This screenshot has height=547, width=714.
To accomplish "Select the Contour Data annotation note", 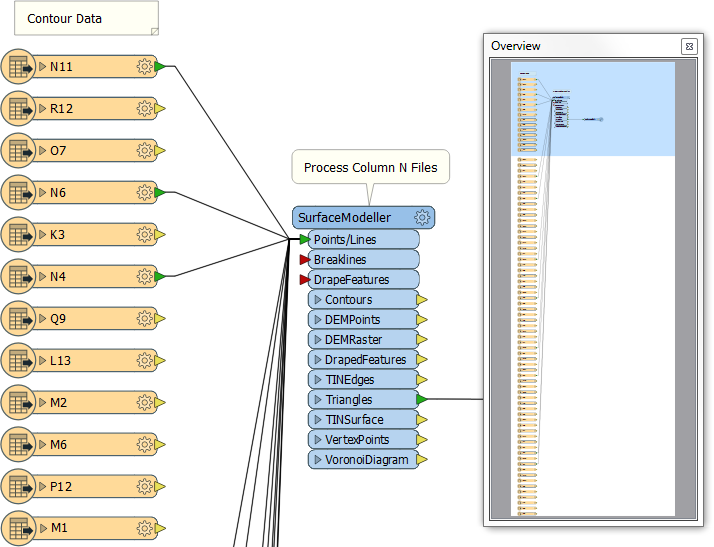I will (87, 18).
